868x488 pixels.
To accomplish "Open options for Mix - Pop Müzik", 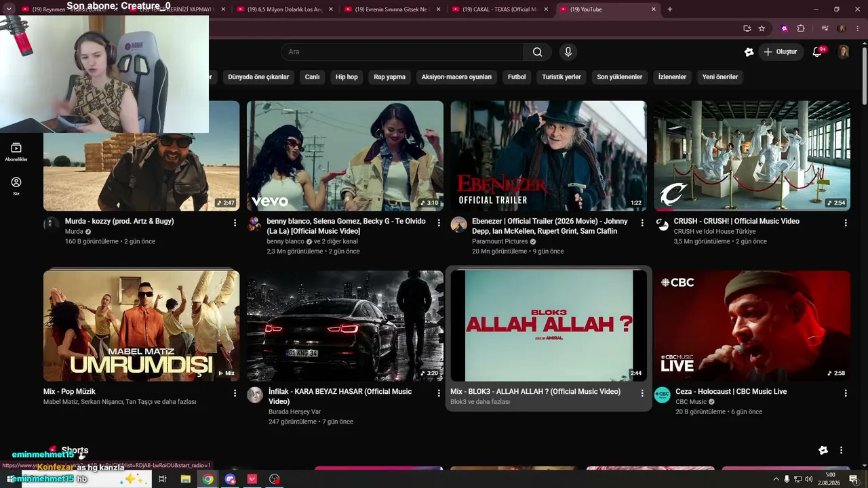I will pyautogui.click(x=235, y=392).
